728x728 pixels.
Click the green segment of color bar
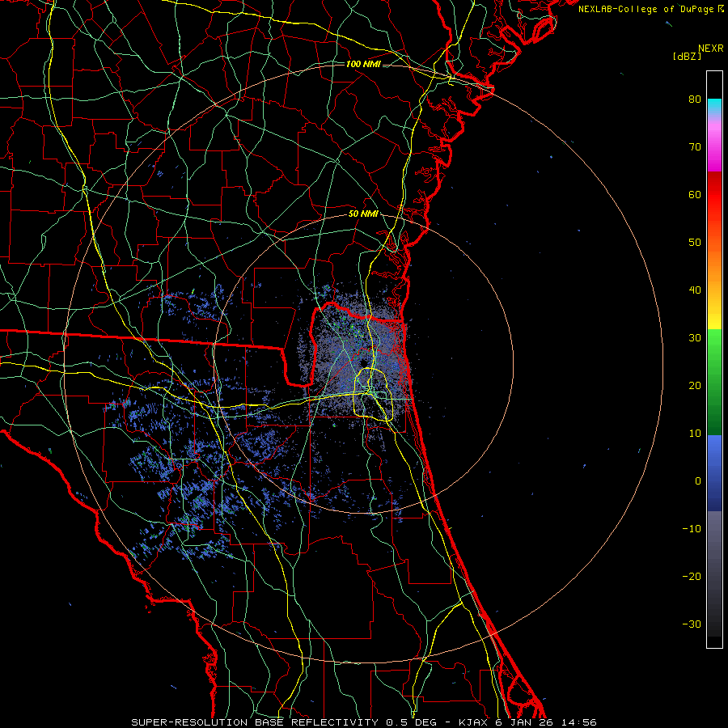(x=714, y=382)
